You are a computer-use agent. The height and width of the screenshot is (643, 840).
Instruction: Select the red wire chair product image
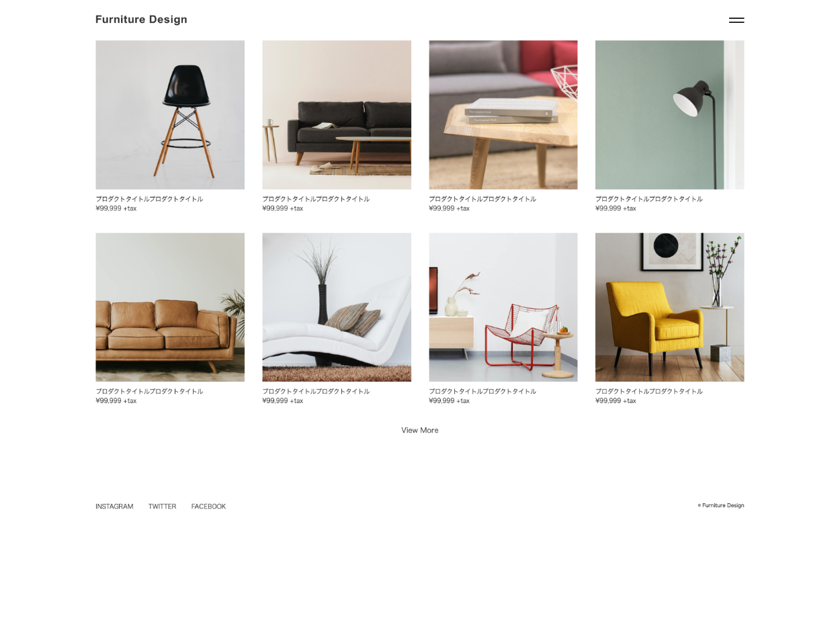click(503, 307)
